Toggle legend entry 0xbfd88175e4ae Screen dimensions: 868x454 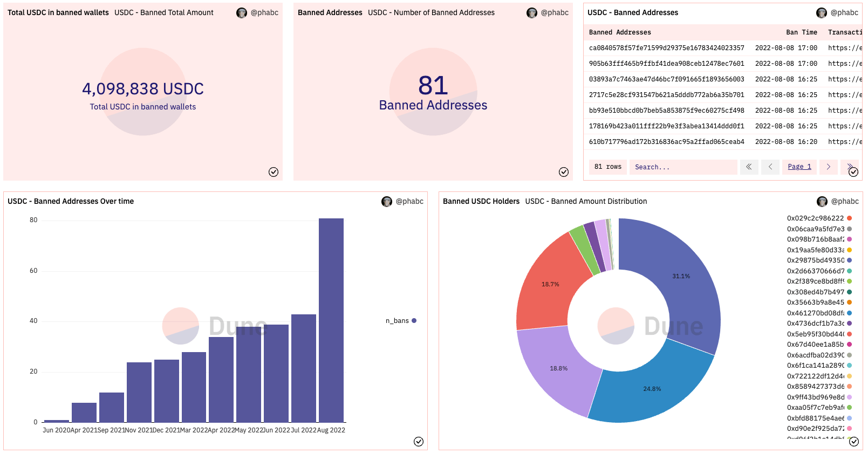[x=819, y=418]
